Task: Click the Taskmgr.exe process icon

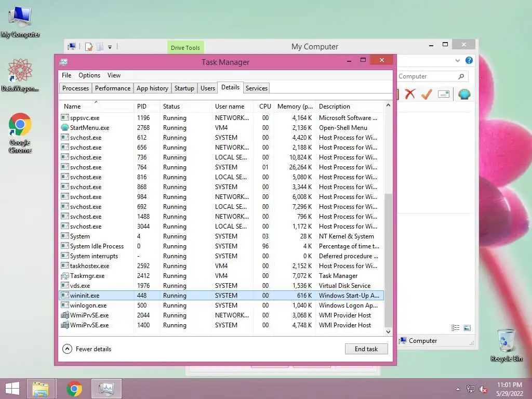Action: click(65, 275)
